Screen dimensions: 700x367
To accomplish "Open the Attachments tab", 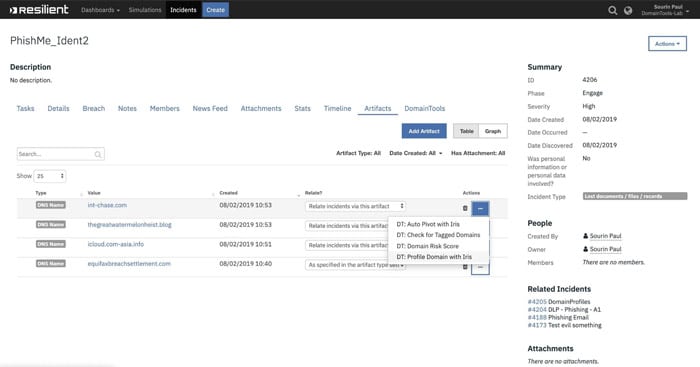I will pos(261,108).
